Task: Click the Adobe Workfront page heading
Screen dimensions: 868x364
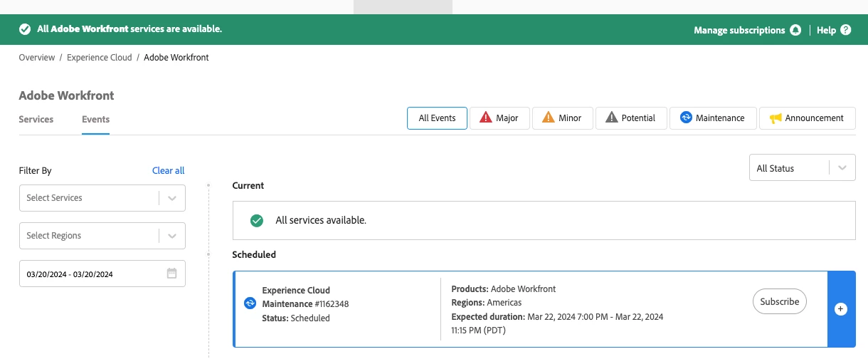Action: click(67, 95)
